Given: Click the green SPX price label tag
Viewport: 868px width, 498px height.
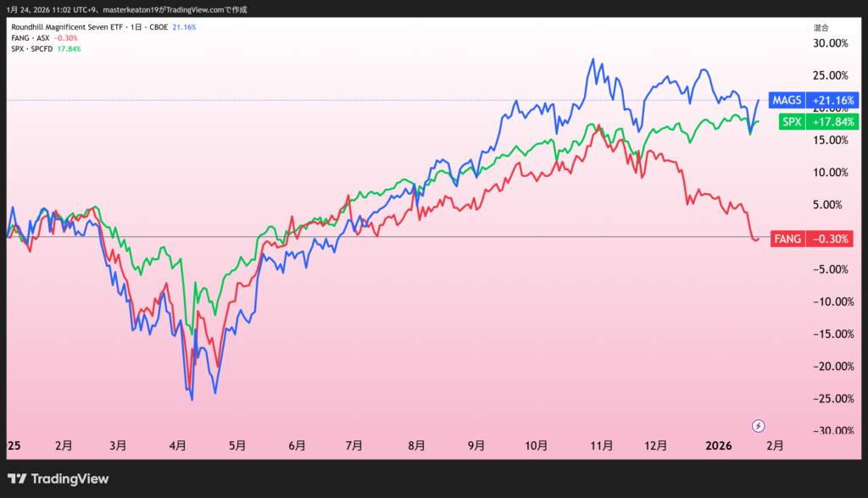Looking at the screenshot, I should pyautogui.click(x=791, y=122).
